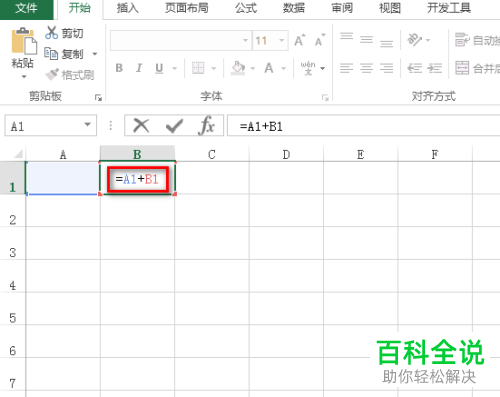This screenshot has height=397, width=500.
Task: Select column C header
Action: coord(212,154)
